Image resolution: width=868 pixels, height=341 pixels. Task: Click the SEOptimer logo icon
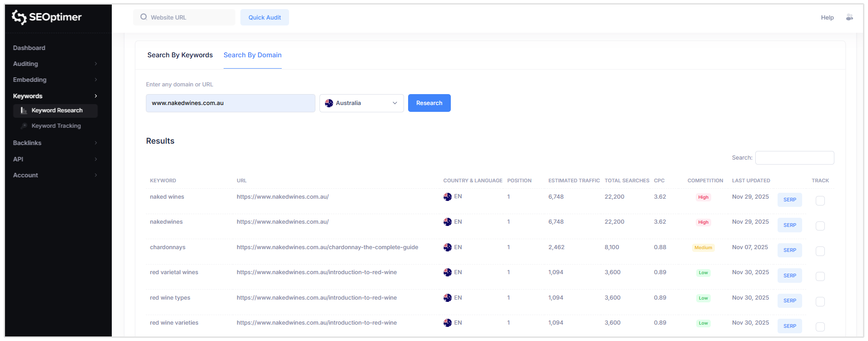click(x=19, y=17)
